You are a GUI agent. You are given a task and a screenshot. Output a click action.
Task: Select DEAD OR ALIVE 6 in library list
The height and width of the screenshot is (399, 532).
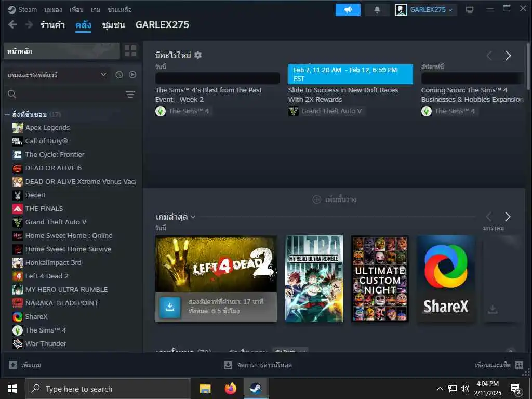[x=54, y=168]
